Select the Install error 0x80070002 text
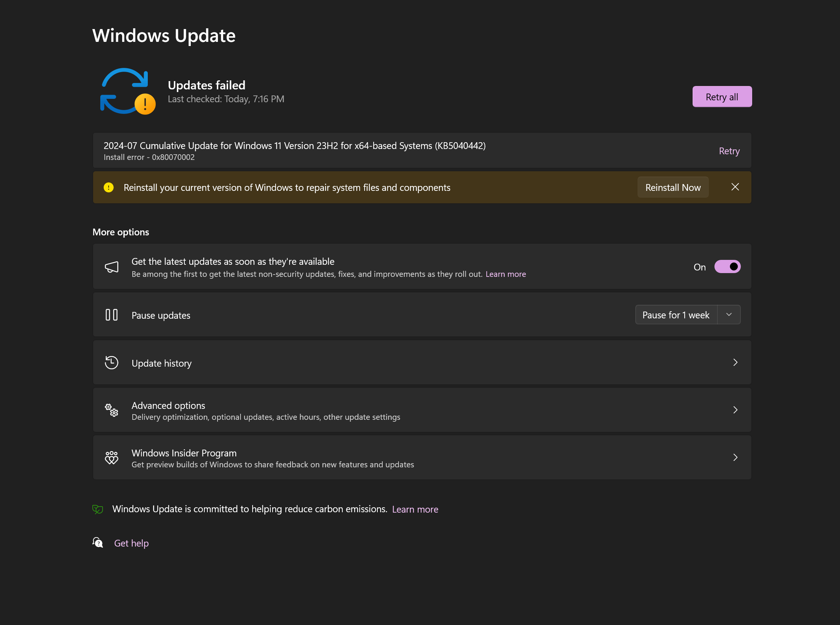The image size is (840, 625). click(x=149, y=157)
